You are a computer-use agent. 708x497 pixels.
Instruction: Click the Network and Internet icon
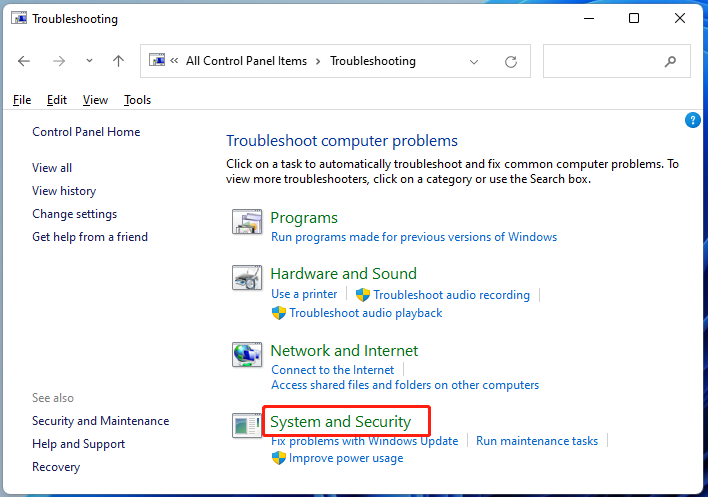coord(247,355)
